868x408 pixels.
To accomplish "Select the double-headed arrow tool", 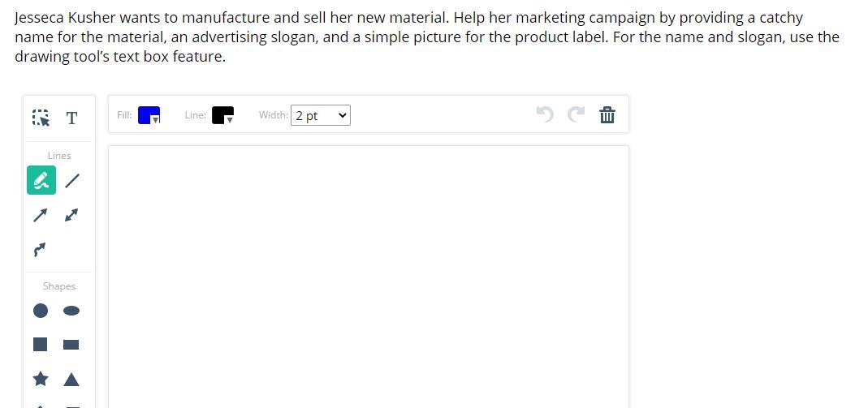I will click(71, 215).
